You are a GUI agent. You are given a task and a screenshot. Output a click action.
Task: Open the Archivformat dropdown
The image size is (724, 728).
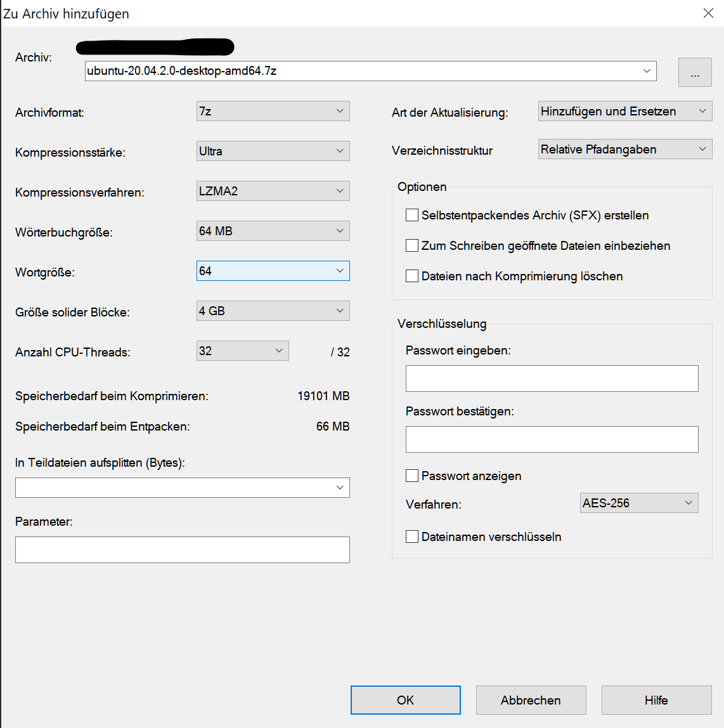coord(273,111)
